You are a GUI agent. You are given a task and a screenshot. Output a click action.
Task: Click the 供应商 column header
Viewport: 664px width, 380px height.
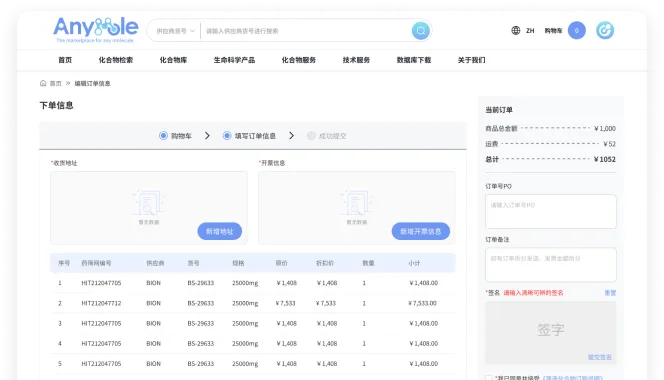(155, 263)
